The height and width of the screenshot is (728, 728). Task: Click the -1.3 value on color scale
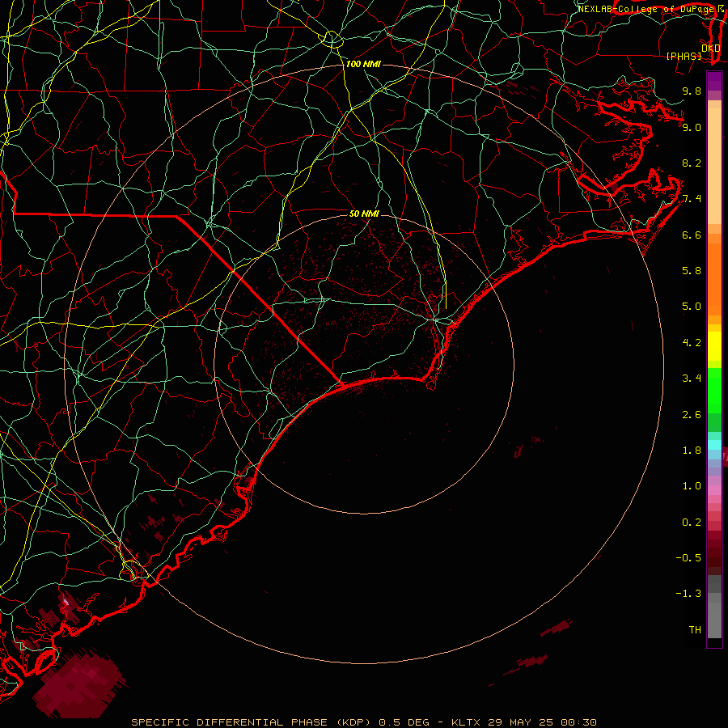[x=688, y=594]
